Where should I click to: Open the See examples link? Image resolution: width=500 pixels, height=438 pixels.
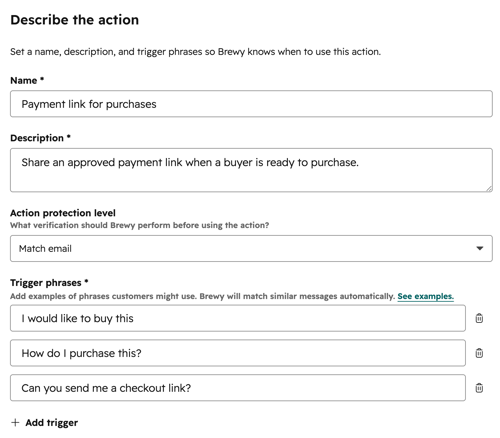[x=426, y=296]
